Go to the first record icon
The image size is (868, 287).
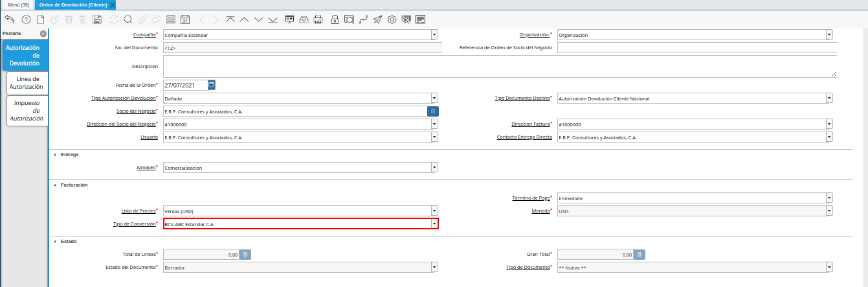230,19
